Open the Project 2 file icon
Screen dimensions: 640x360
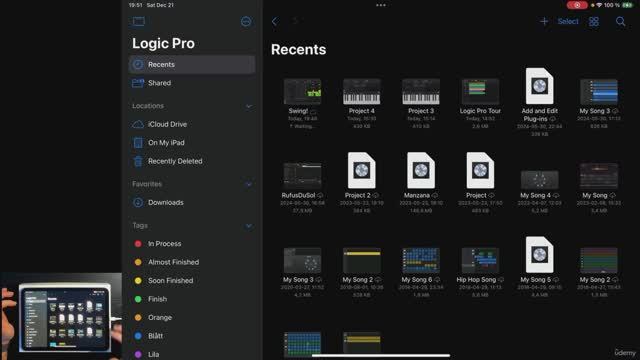point(362,170)
